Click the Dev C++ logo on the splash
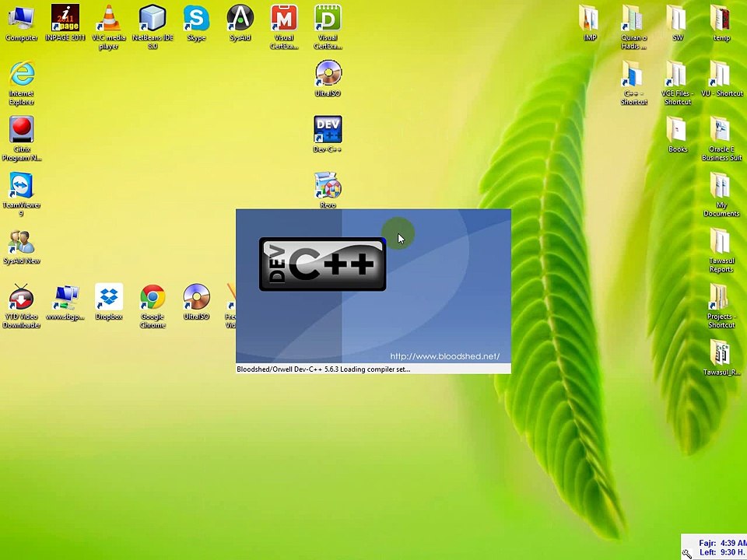This screenshot has height=560, width=747. point(322,264)
